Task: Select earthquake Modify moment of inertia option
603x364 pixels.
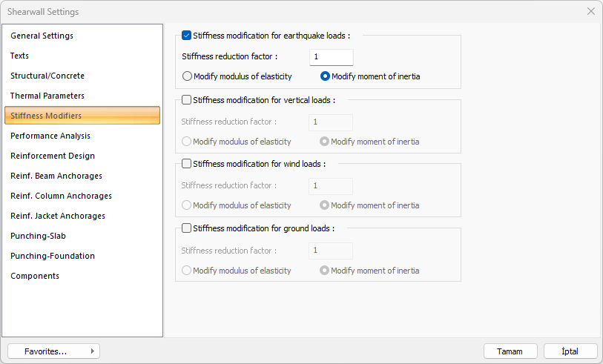Action: coord(326,76)
